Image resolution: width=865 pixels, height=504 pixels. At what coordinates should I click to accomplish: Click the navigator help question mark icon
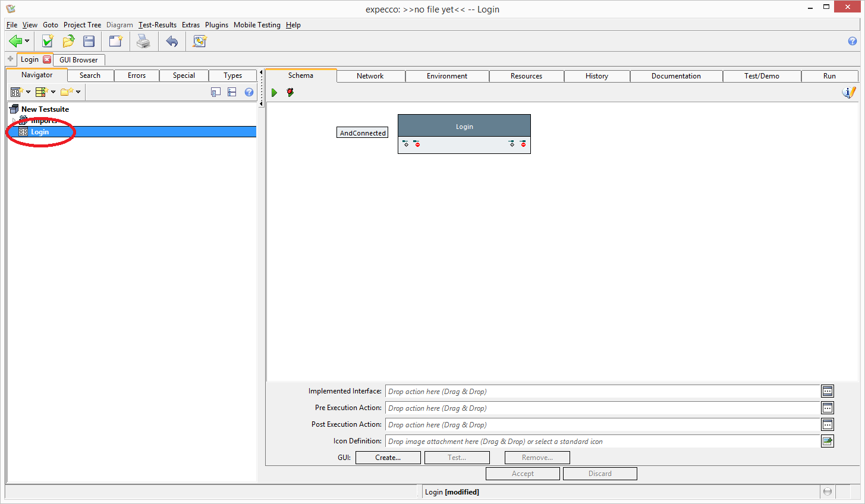[249, 92]
